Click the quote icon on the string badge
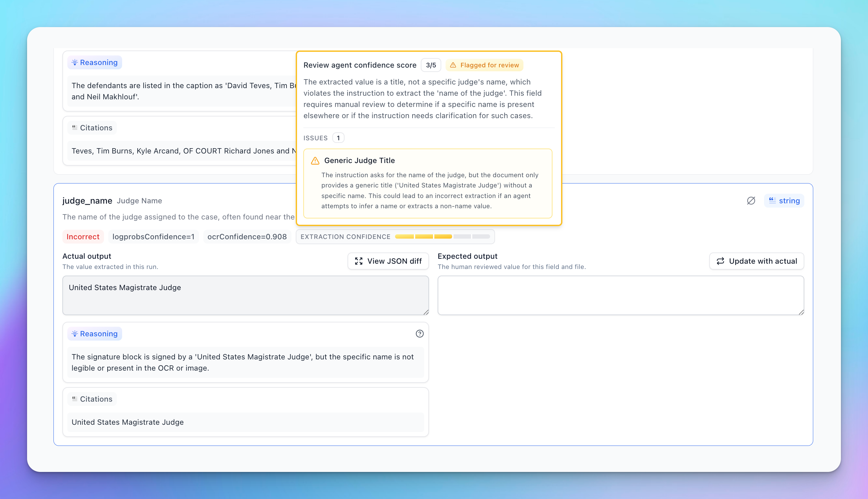This screenshot has height=499, width=868. tap(772, 201)
